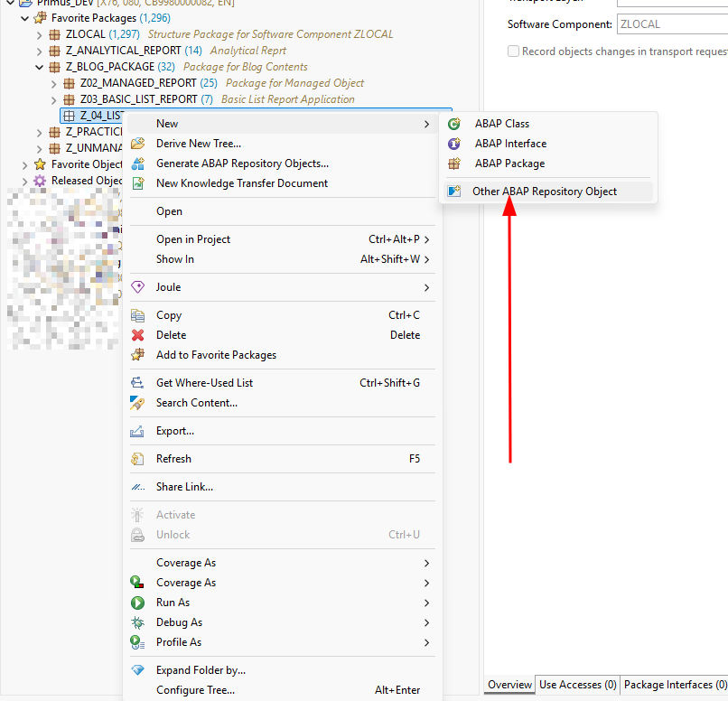Screen dimensions: 728x701
Task: Click the Favorite Packages folder icon
Action: (x=41, y=18)
